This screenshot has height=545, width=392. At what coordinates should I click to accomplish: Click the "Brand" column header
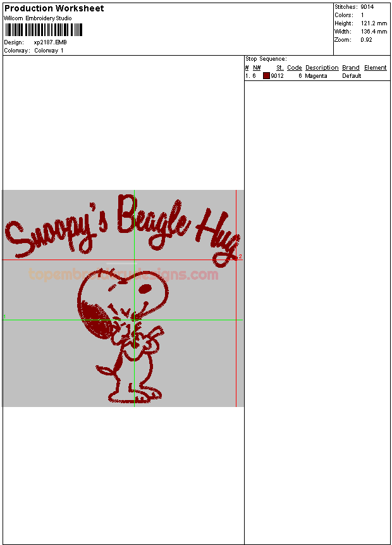pyautogui.click(x=351, y=68)
